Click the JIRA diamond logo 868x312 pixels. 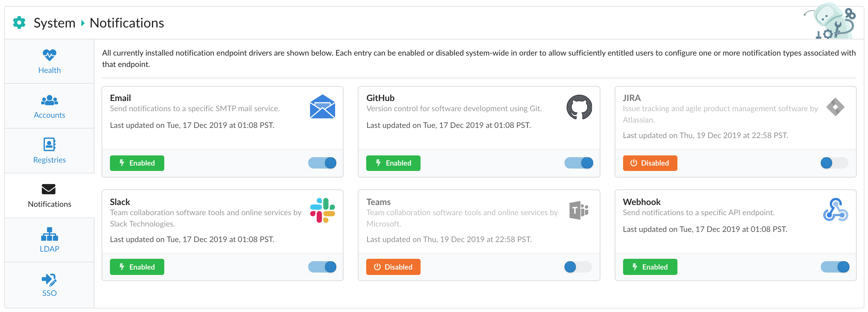(835, 107)
